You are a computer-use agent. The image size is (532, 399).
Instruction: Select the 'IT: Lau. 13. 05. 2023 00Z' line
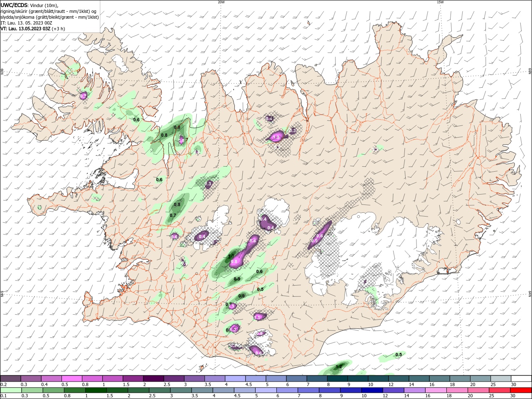26,23
